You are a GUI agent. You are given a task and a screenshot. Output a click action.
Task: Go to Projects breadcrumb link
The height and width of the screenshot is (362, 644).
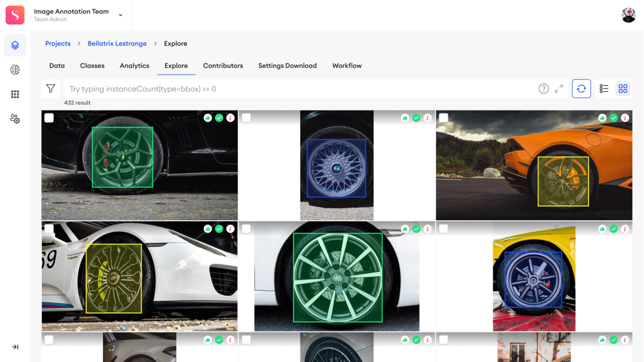tap(58, 44)
